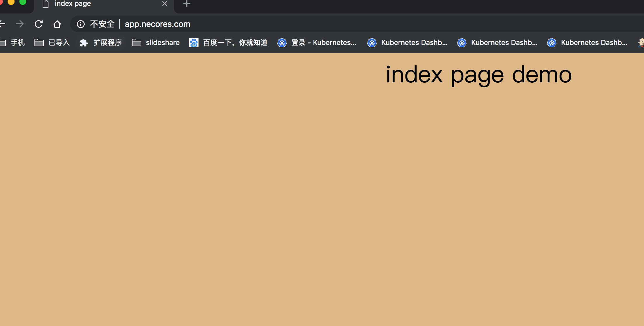
Task: Click the index page demo heading
Action: [478, 75]
